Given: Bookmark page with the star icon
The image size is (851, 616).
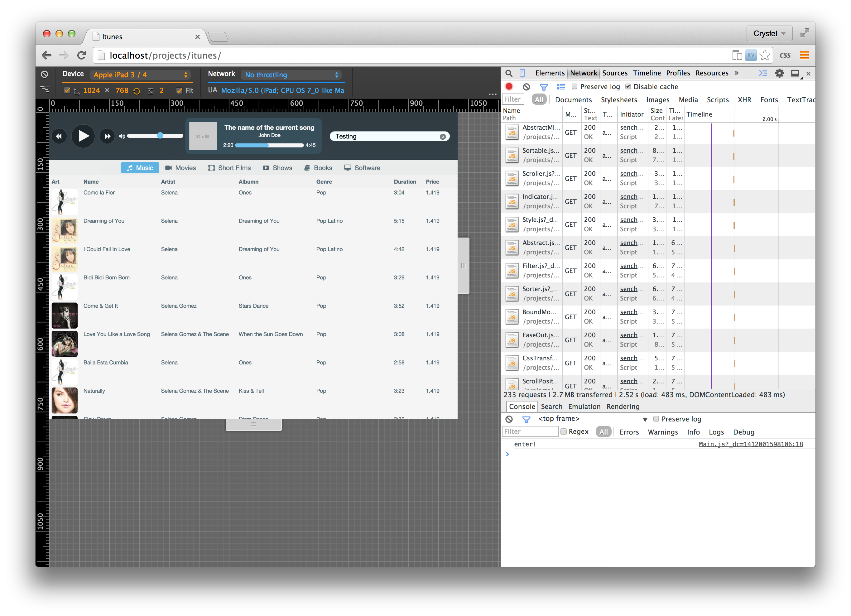Looking at the screenshot, I should [x=764, y=55].
